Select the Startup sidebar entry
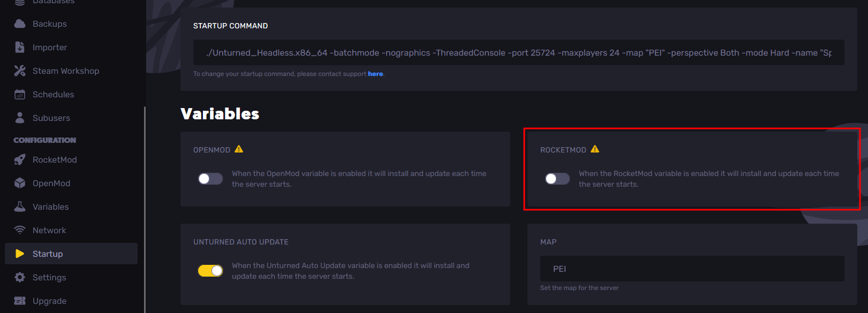 [71, 254]
